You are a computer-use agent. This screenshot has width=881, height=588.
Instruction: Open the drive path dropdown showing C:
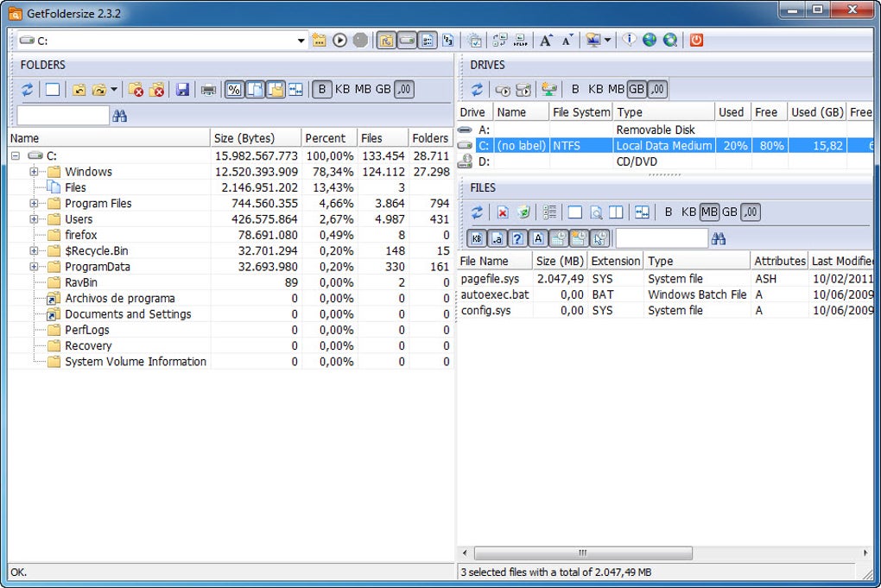301,41
